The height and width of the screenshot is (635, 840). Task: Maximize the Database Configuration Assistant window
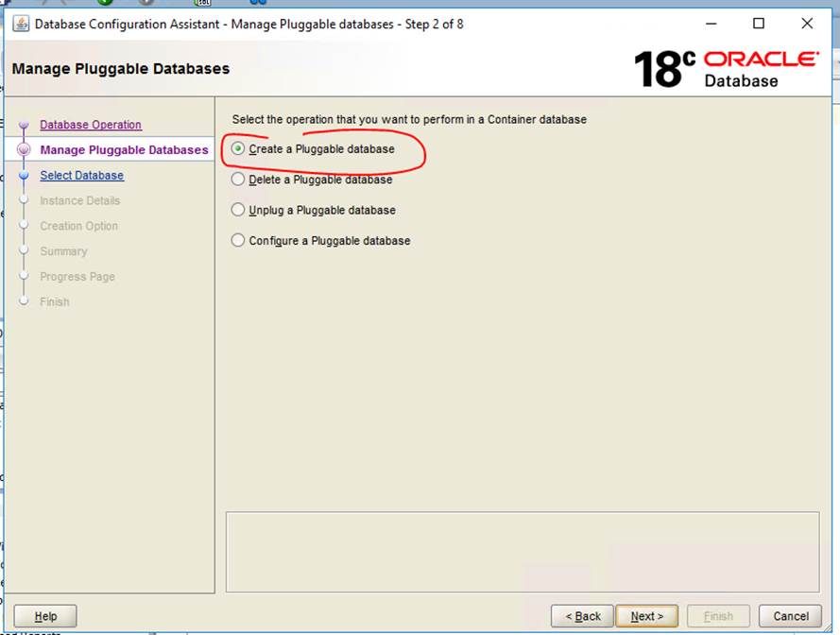pyautogui.click(x=759, y=24)
